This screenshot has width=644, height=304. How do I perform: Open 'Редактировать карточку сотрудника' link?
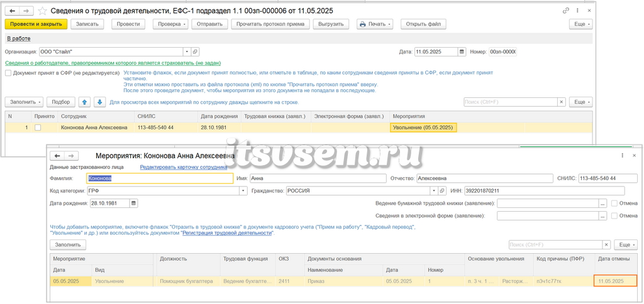click(184, 167)
